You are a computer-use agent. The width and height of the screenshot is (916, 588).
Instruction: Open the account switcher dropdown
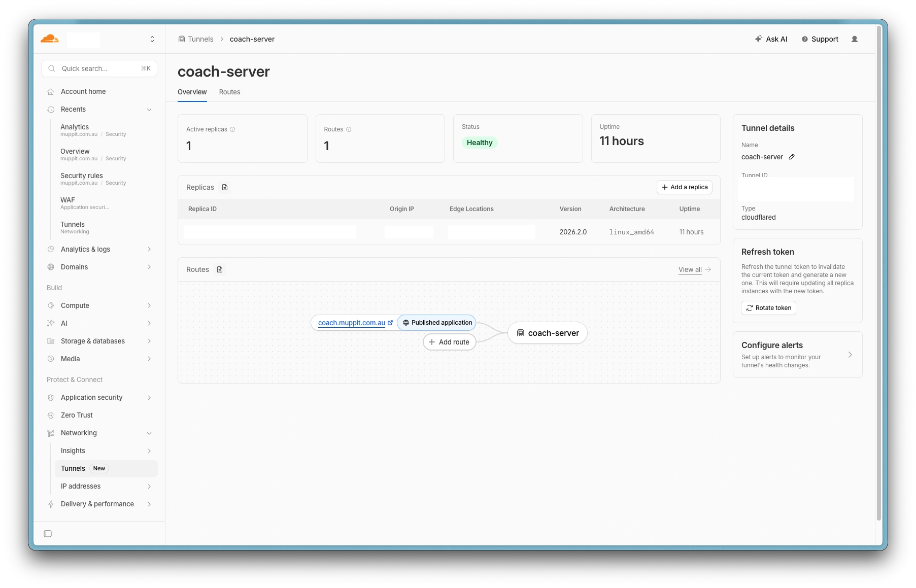click(152, 39)
